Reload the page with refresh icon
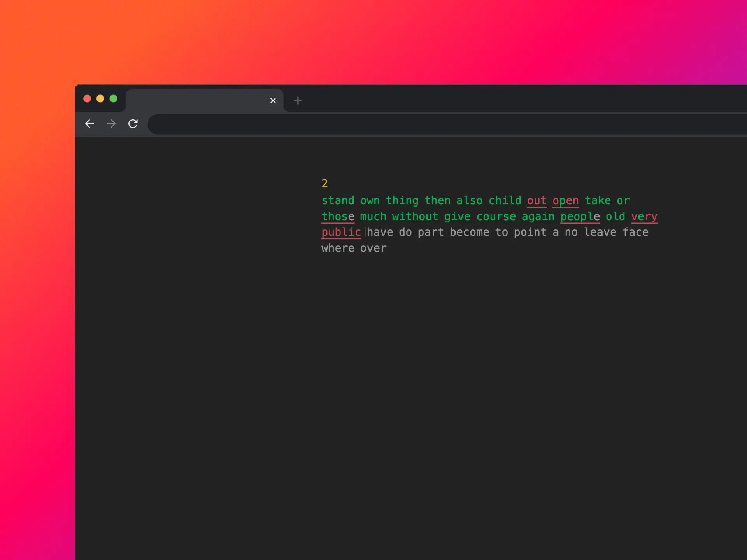 (x=133, y=124)
